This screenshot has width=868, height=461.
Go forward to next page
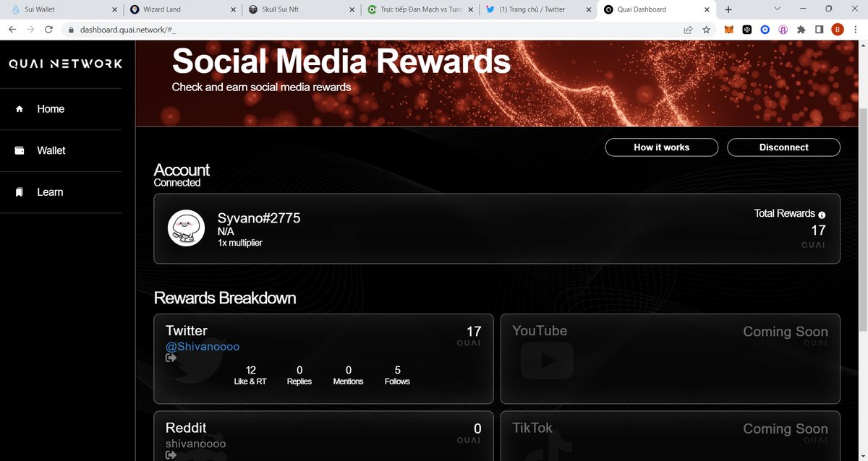coord(30,30)
